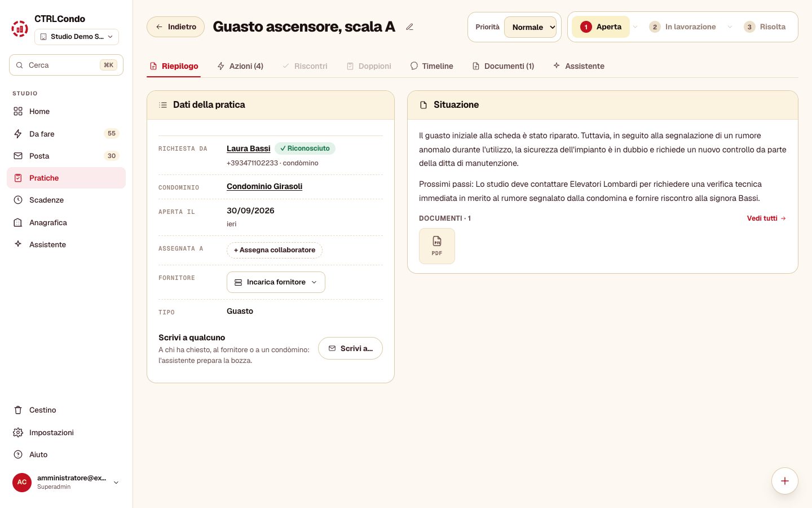Open the Assistente tab
Viewport: 812px width, 508px height.
(579, 66)
